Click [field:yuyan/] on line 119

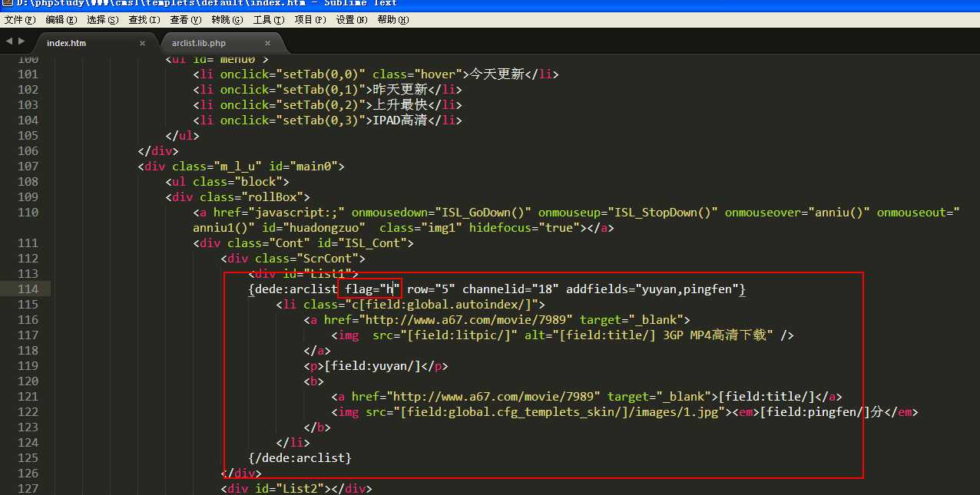(x=372, y=366)
